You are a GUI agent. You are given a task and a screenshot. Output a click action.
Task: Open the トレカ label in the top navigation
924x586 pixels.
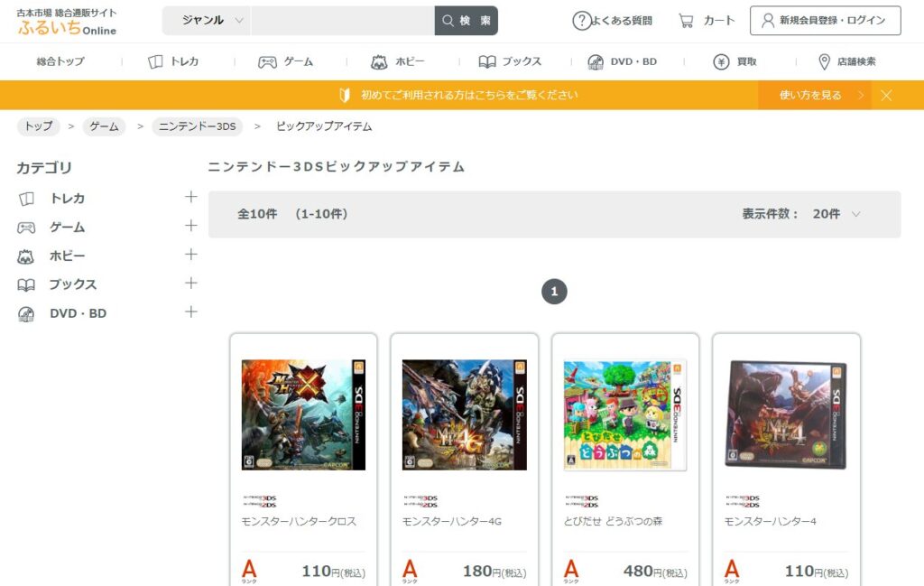coord(184,62)
